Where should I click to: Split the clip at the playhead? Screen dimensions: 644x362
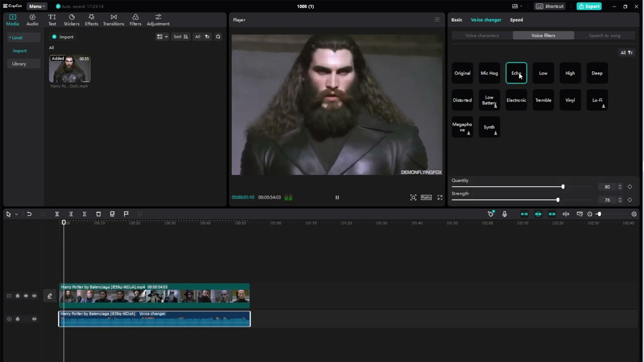tap(57, 214)
